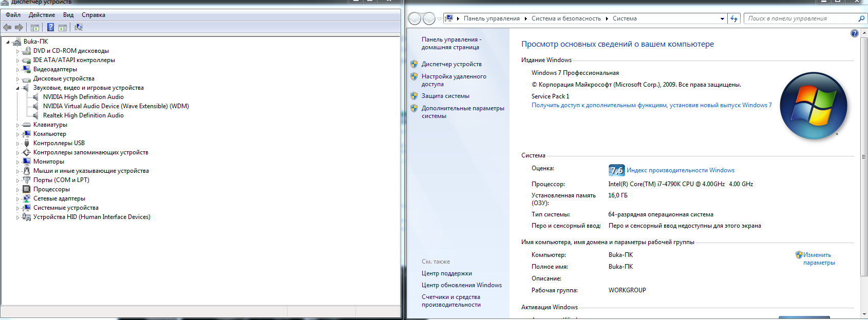The image size is (868, 320).
Task: Open the Вид menu
Action: (x=68, y=15)
